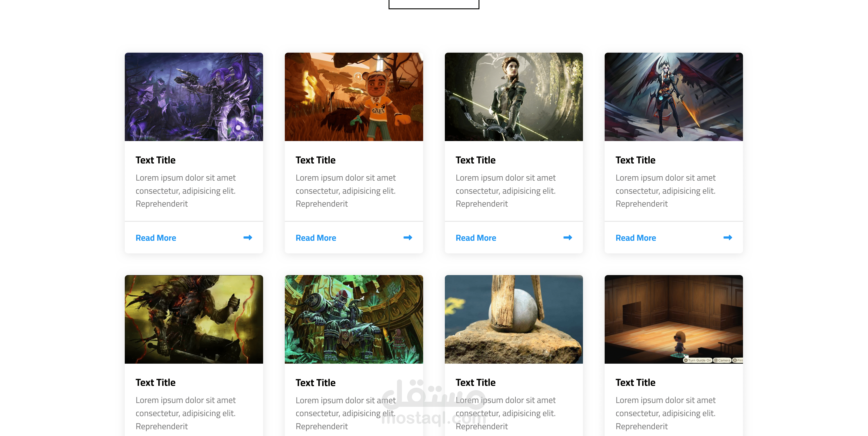Open Read More on the tiger-costume boy card
This screenshot has width=868, height=436.
(x=316, y=238)
